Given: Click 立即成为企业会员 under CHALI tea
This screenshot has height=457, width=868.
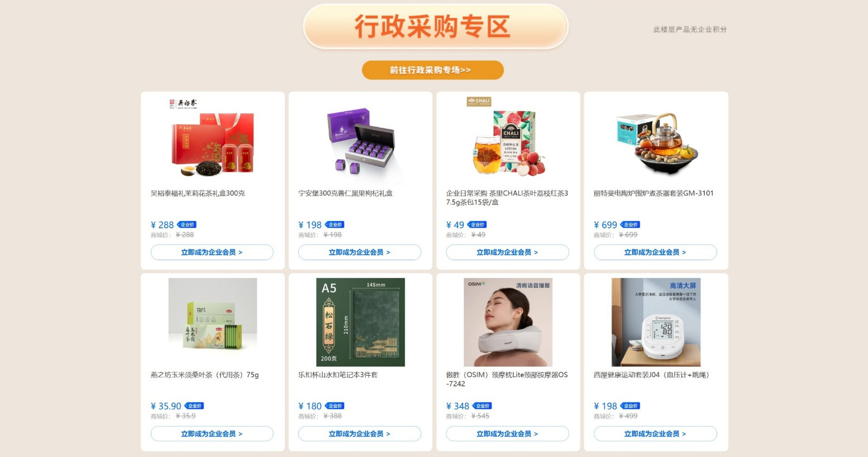Looking at the screenshot, I should [508, 252].
